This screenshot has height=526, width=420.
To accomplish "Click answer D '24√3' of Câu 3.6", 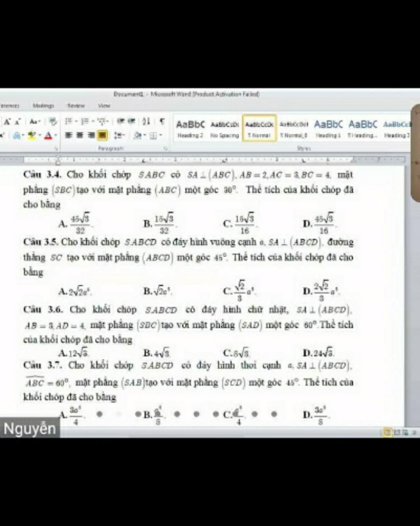I will pyautogui.click(x=318, y=353).
